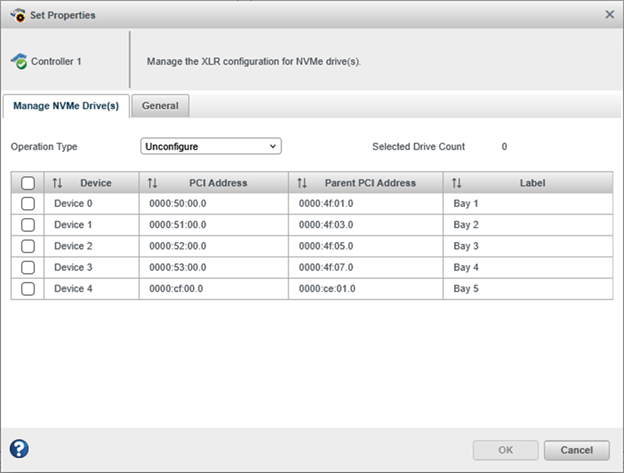Click the help question mark icon

coord(19,449)
